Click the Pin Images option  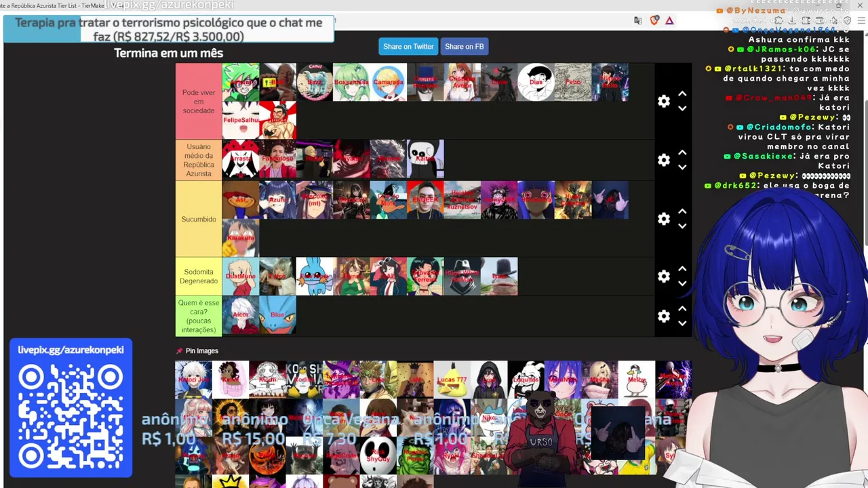[x=197, y=351]
